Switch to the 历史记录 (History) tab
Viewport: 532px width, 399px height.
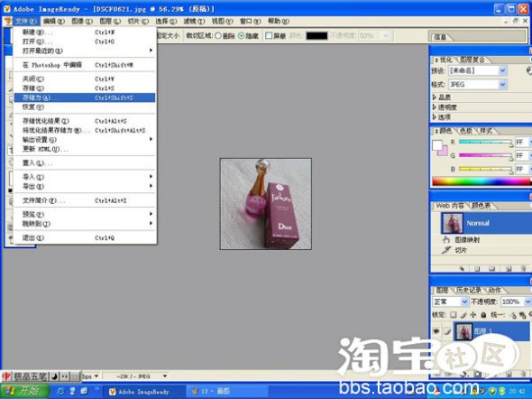point(469,291)
